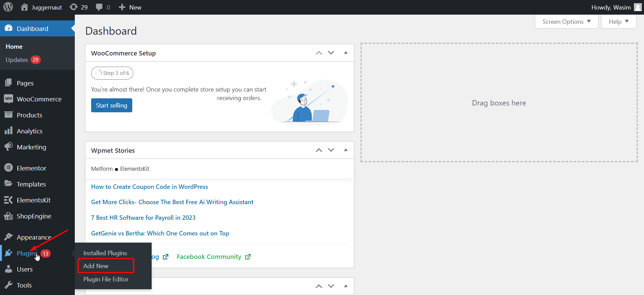Click the Pages icon in sidebar
Viewport: 644px width, 295px height.
pos(9,83)
